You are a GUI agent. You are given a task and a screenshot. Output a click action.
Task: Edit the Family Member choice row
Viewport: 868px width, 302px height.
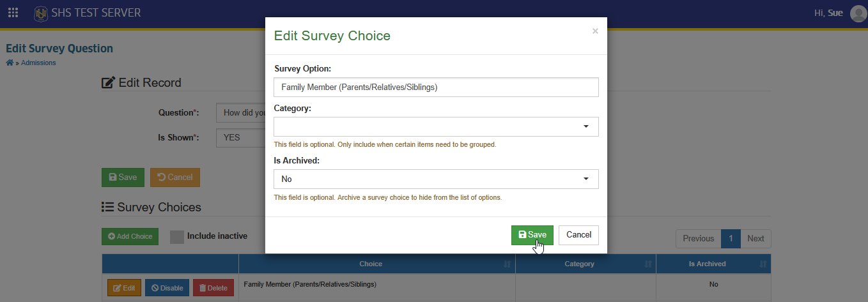124,288
